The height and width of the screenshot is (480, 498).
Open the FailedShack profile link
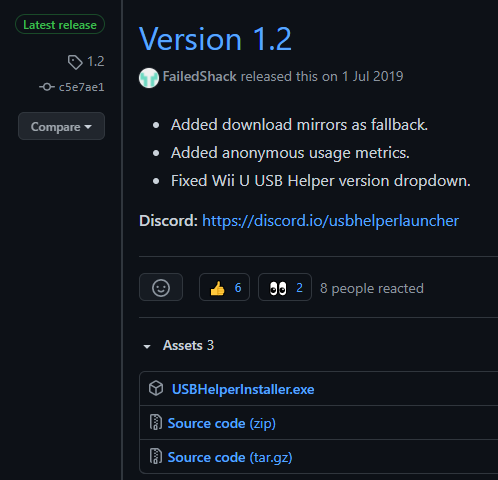200,76
